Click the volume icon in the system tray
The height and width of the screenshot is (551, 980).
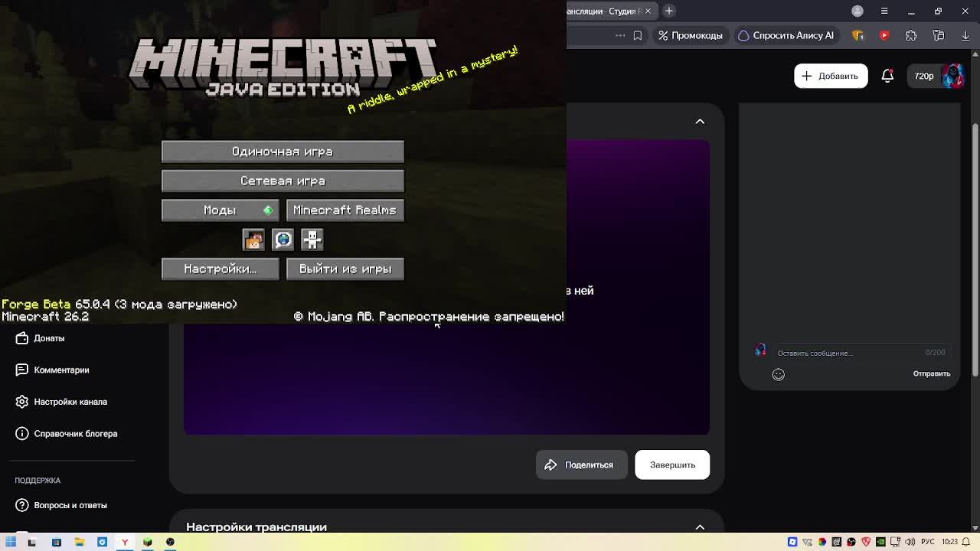coord(910,542)
